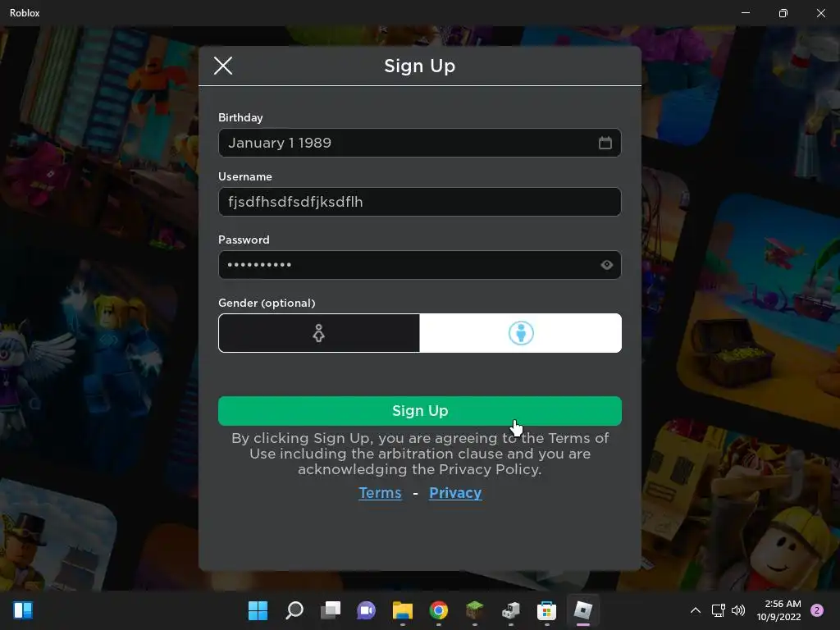This screenshot has height=630, width=840.
Task: Open the Terms link
Action: 380,493
